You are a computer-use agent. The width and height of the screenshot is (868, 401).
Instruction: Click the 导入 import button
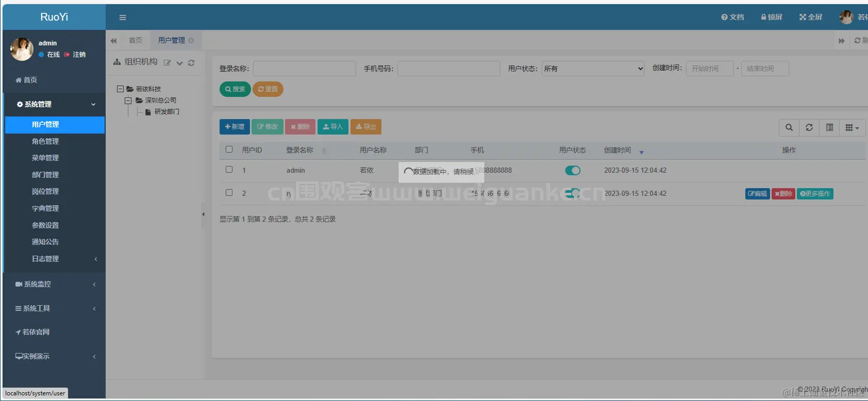tap(333, 127)
